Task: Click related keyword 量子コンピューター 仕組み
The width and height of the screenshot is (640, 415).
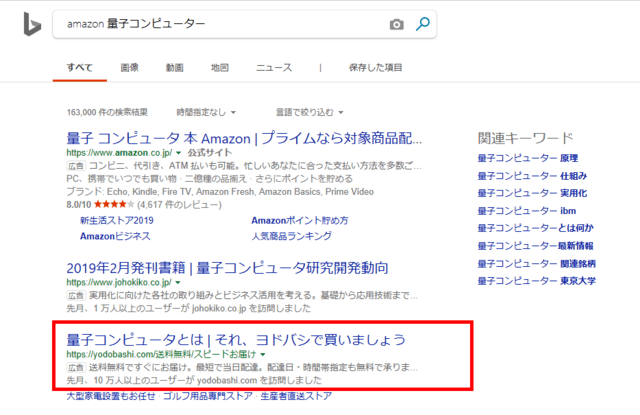Action: coord(532,176)
